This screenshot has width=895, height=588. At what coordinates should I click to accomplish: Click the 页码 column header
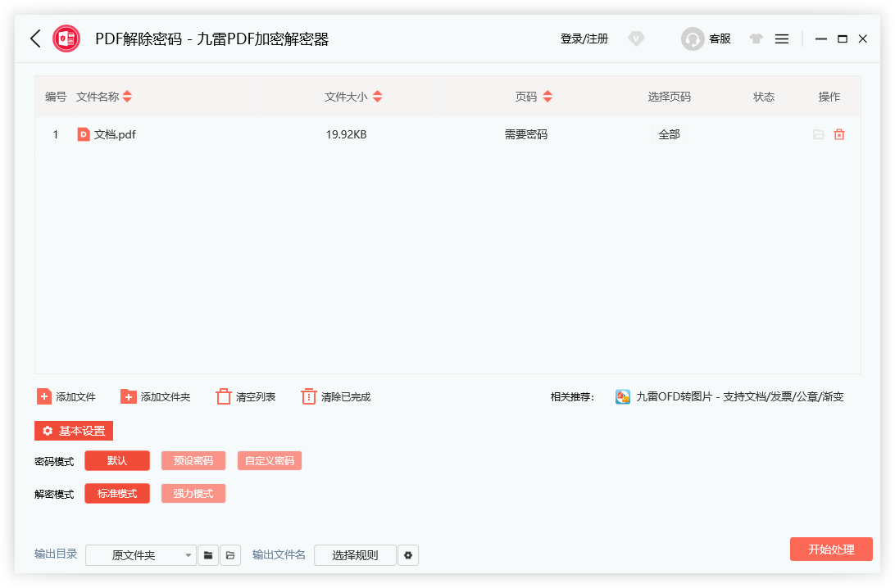(525, 97)
